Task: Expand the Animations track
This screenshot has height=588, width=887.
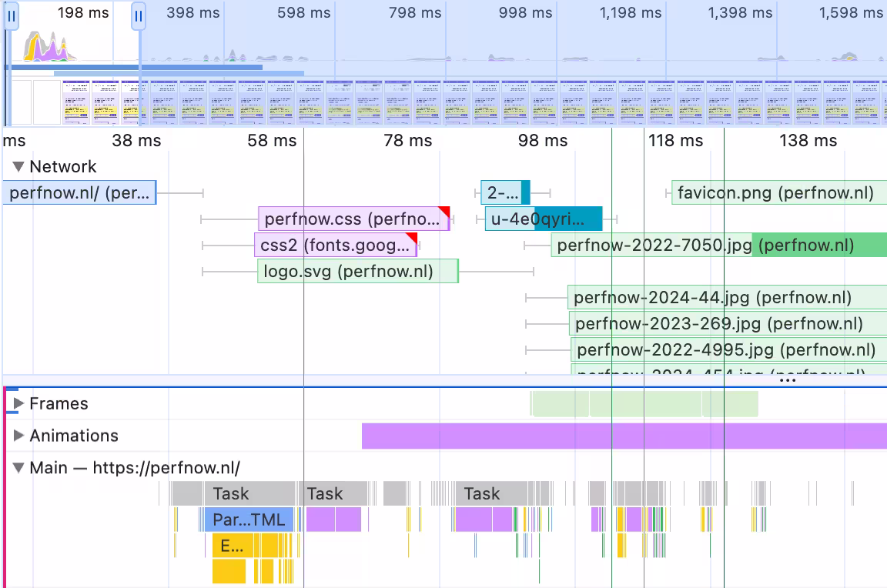Action: pyautogui.click(x=18, y=436)
